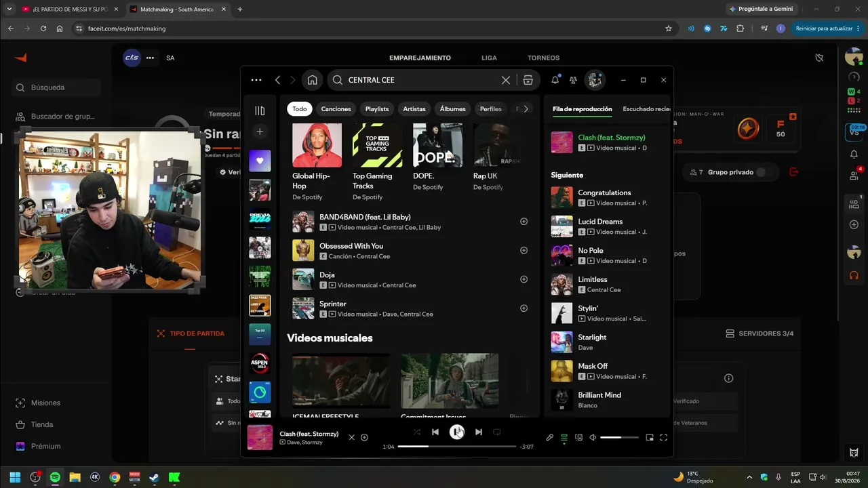Add Sprinter to Liked Songs
The image size is (868, 488).
click(524, 308)
